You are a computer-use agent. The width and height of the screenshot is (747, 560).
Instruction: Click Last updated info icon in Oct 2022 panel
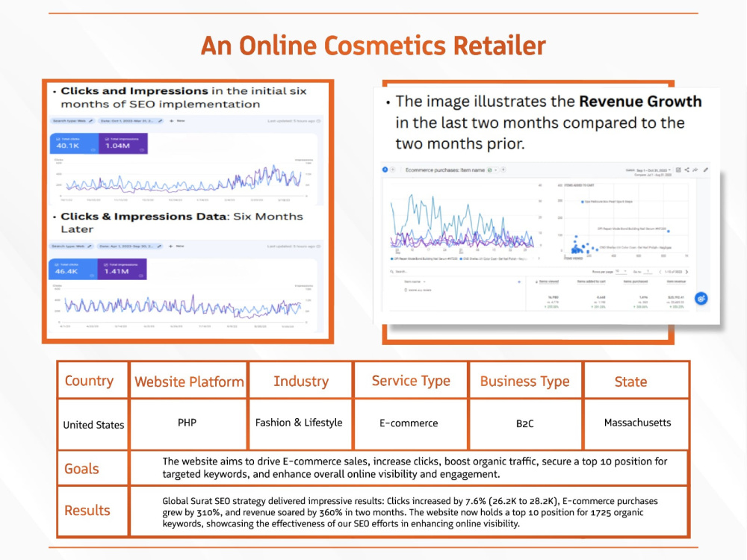click(x=319, y=121)
